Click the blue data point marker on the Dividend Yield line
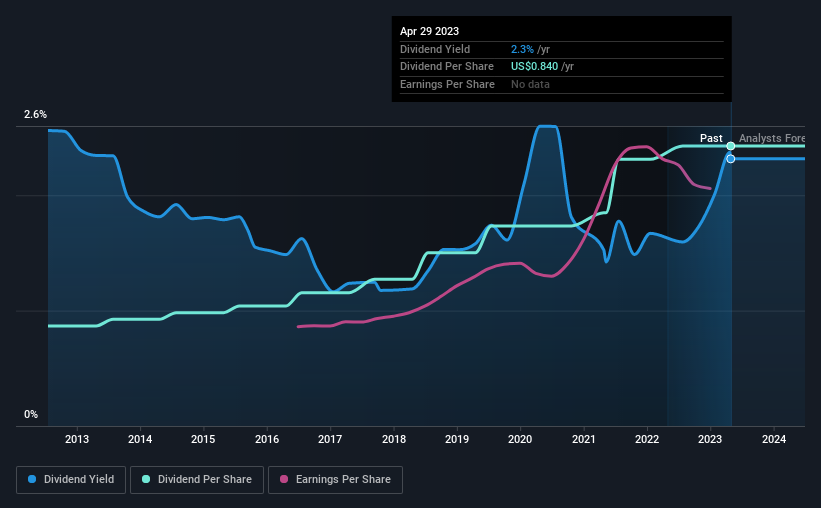Screen dimensions: 821x508 pyautogui.click(x=730, y=159)
